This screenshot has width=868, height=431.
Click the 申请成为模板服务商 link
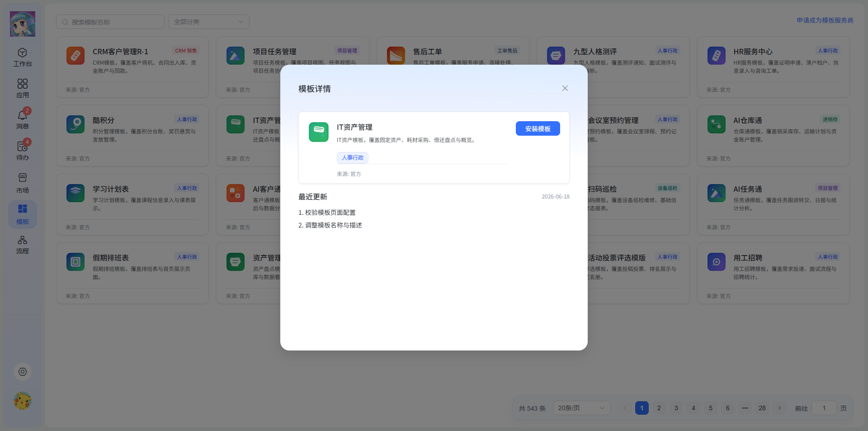tap(825, 20)
